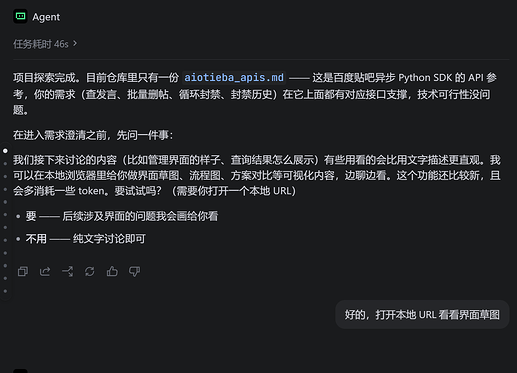This screenshot has height=373, width=517.
Task: Click the chevron next to 任务耗时 46s
Action: click(75, 43)
